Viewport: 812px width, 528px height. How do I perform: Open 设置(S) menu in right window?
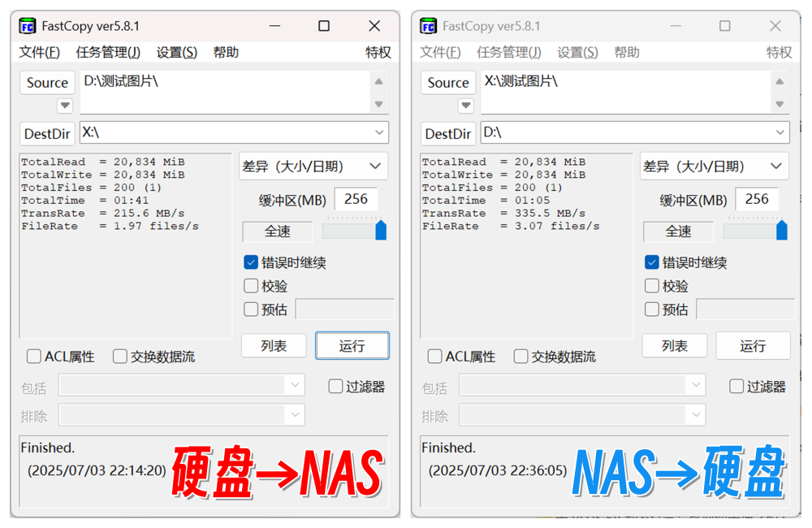(577, 52)
